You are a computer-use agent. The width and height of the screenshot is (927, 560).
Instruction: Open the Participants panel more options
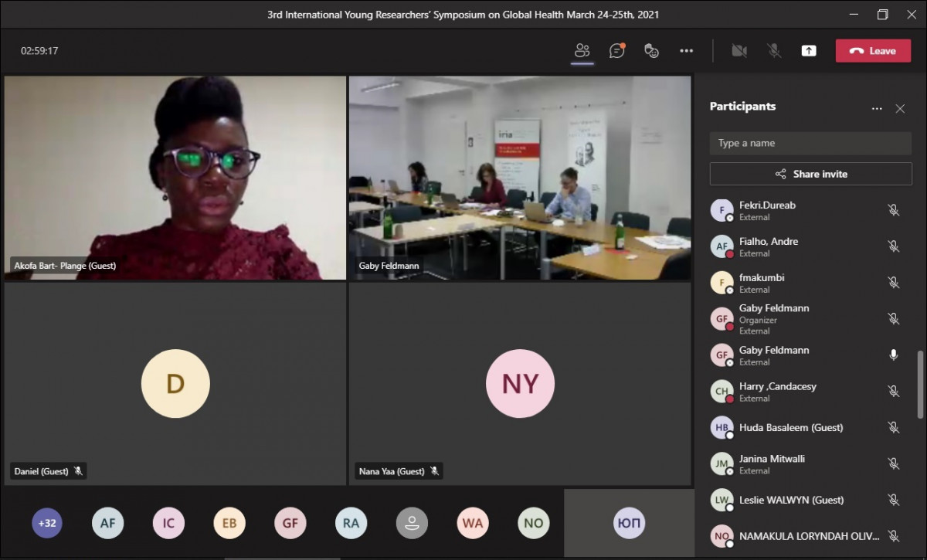pyautogui.click(x=877, y=109)
